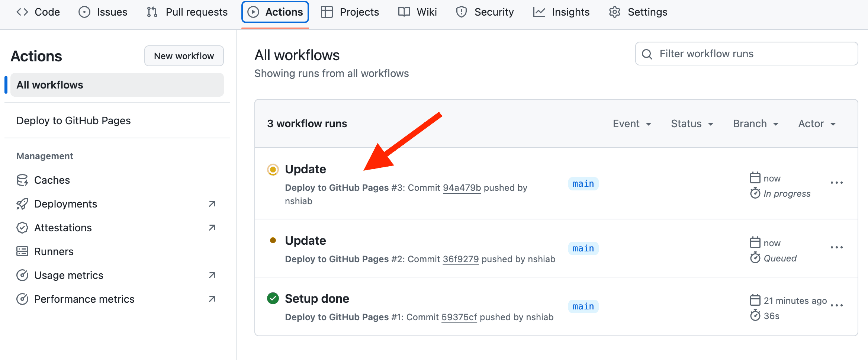
Task: Click the Settings gear icon
Action: [615, 12]
